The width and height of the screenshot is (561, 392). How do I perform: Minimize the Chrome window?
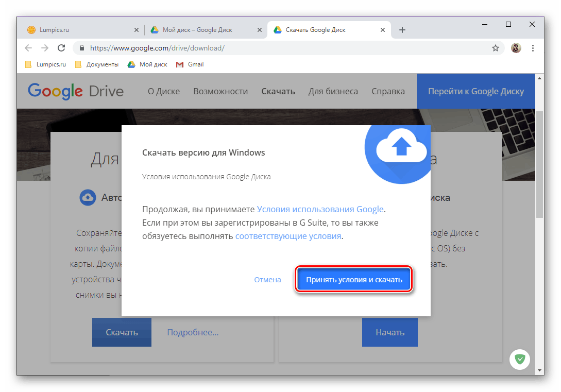485,24
